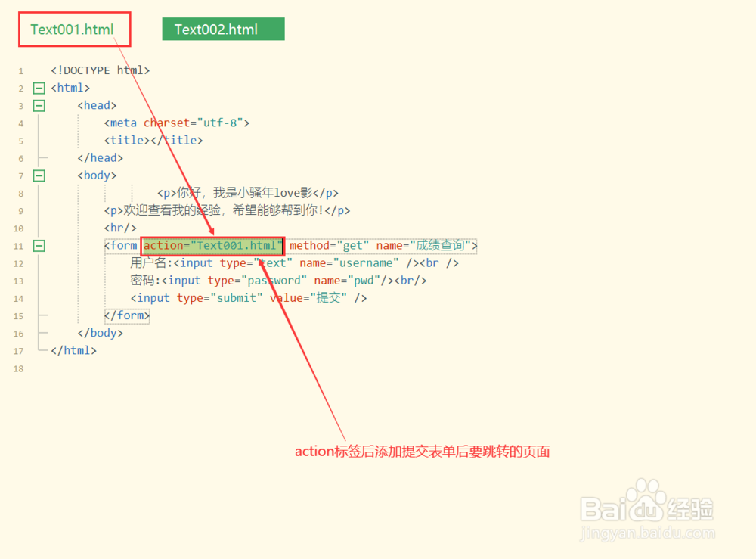756x559 pixels.
Task: Click the meta charset="utf-8" line
Action: click(177, 123)
